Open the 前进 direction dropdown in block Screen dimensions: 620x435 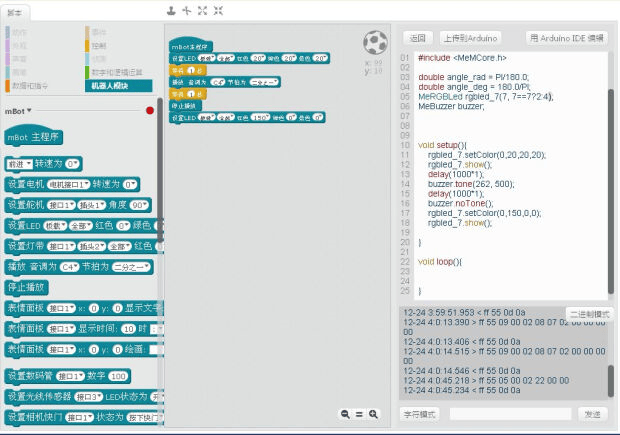tap(19, 164)
